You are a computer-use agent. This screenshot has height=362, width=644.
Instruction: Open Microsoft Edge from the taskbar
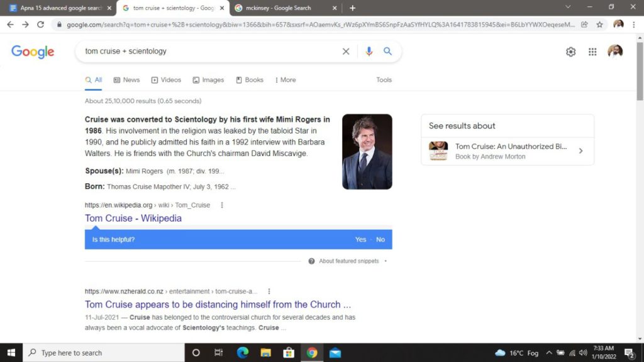[243, 353]
